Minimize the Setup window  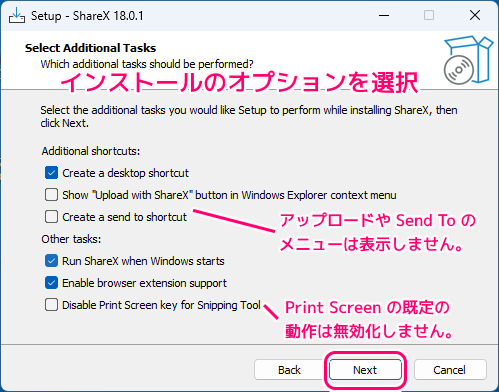(384, 15)
